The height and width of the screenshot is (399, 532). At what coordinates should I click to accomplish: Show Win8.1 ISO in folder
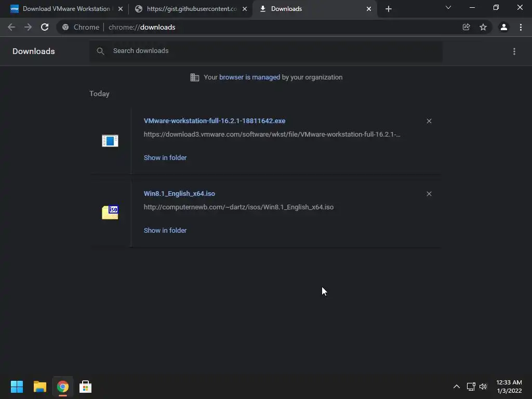[165, 230]
